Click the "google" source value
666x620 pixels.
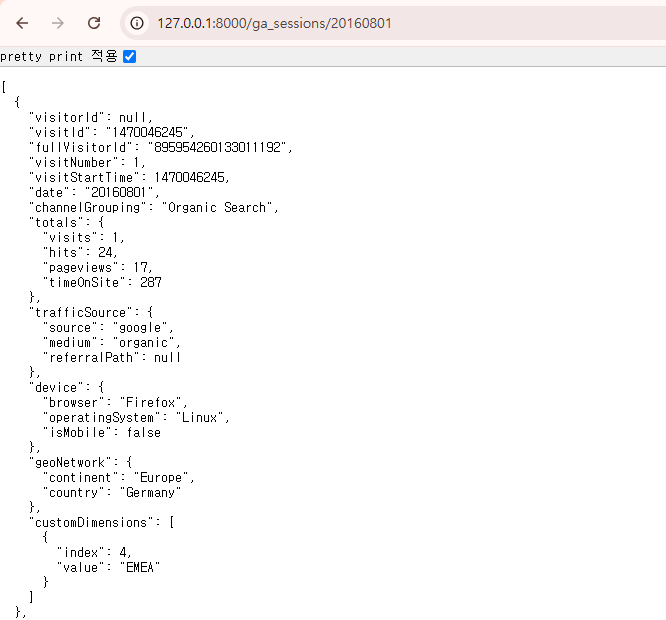click(142, 327)
